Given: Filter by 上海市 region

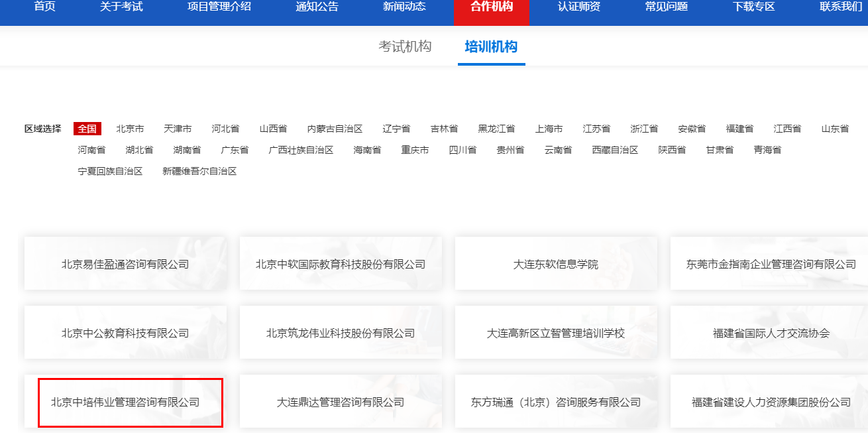Looking at the screenshot, I should tap(549, 129).
